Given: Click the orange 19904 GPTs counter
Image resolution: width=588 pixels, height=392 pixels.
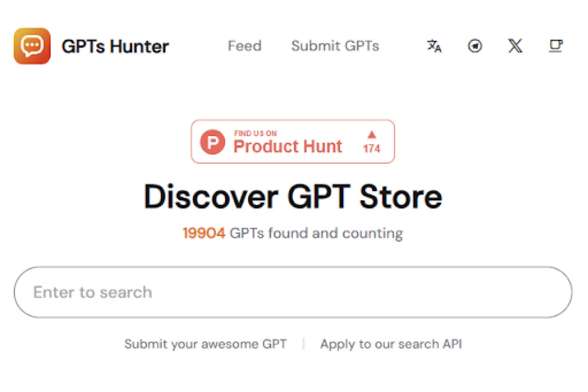Looking at the screenshot, I should click(x=204, y=233).
